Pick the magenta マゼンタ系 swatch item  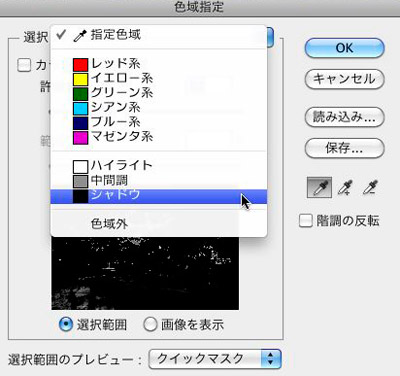159,137
